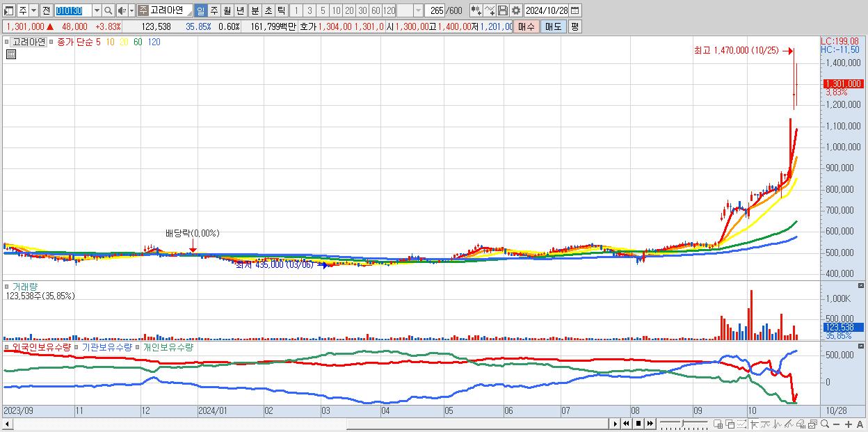Image resolution: width=868 pixels, height=432 pixels.
Task: Open chart settings gear icon
Action: (x=516, y=10)
